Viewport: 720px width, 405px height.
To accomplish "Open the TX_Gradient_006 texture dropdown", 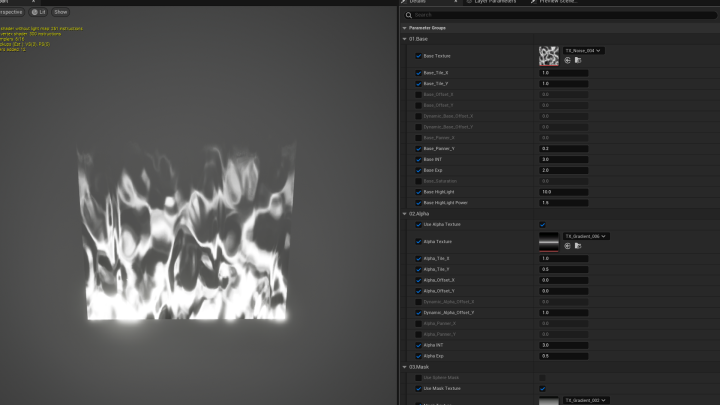I will click(x=586, y=236).
